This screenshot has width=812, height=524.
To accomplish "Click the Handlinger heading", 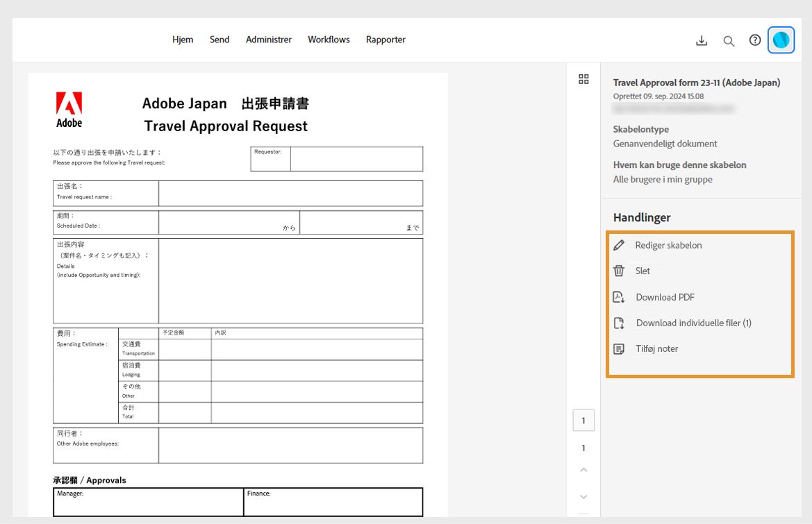I will pyautogui.click(x=642, y=218).
